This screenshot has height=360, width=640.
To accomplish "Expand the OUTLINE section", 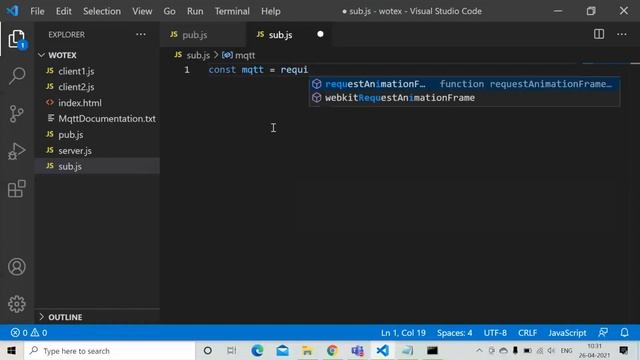I will point(97,317).
